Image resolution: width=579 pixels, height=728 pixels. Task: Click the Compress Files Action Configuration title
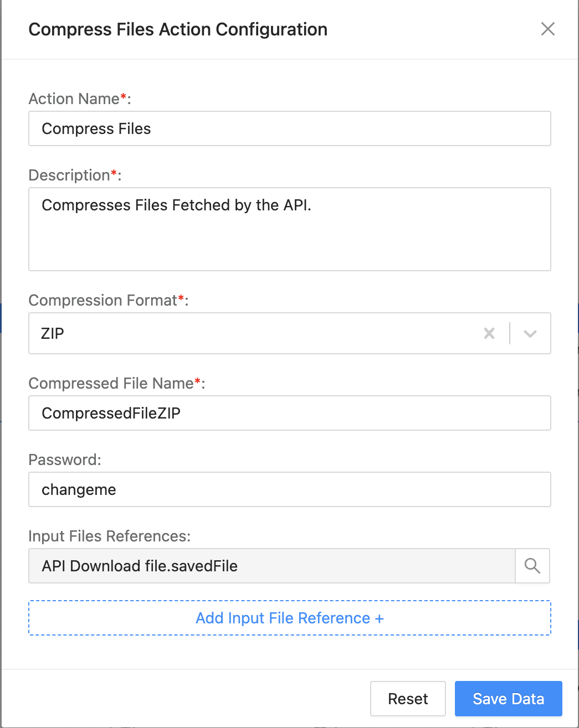pos(178,29)
